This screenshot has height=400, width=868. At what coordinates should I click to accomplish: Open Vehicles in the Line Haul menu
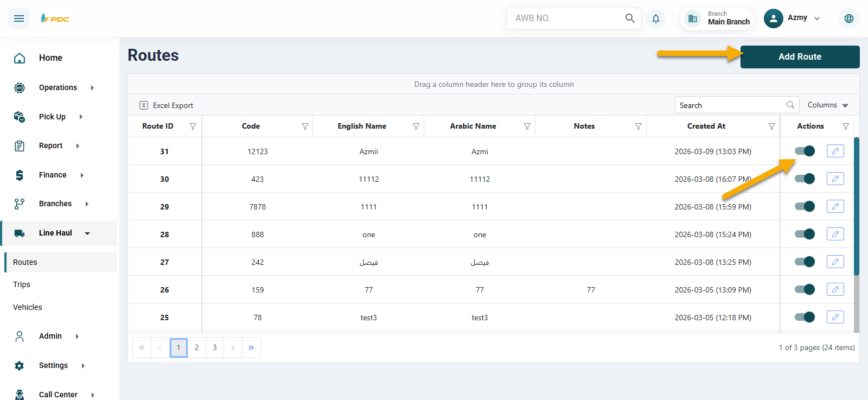click(28, 307)
